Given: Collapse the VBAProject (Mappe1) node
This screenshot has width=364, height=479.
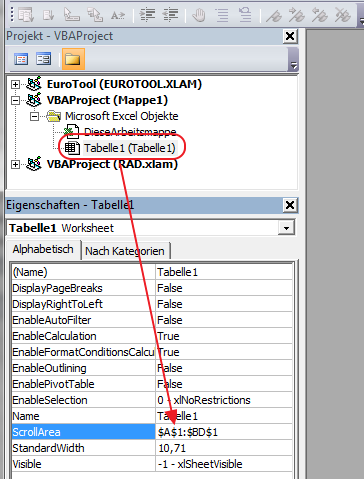Looking at the screenshot, I should point(15,100).
